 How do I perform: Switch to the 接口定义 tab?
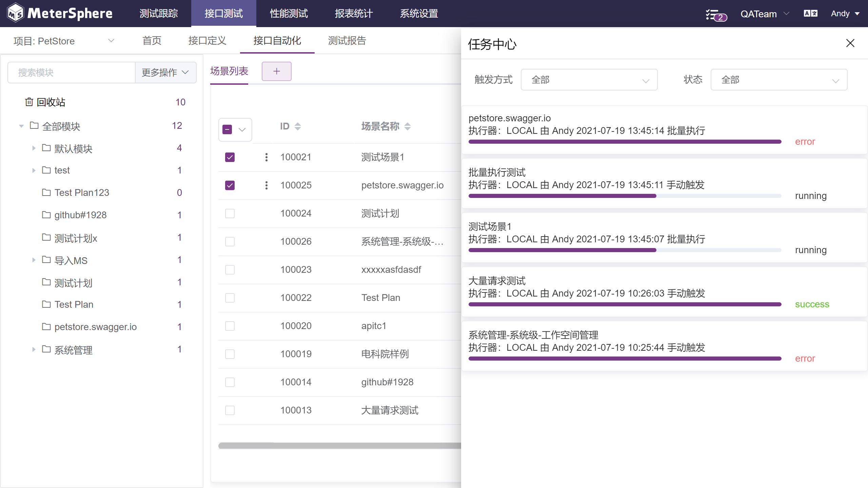[207, 41]
